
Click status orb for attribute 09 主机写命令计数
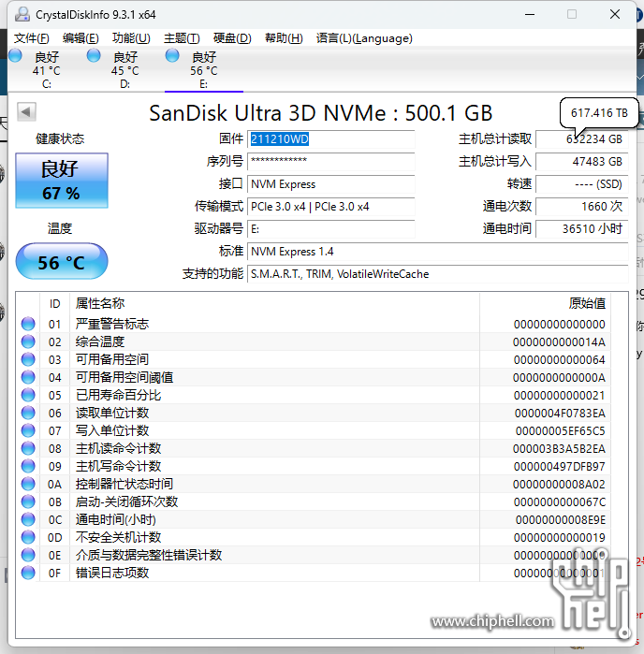pyautogui.click(x=28, y=466)
